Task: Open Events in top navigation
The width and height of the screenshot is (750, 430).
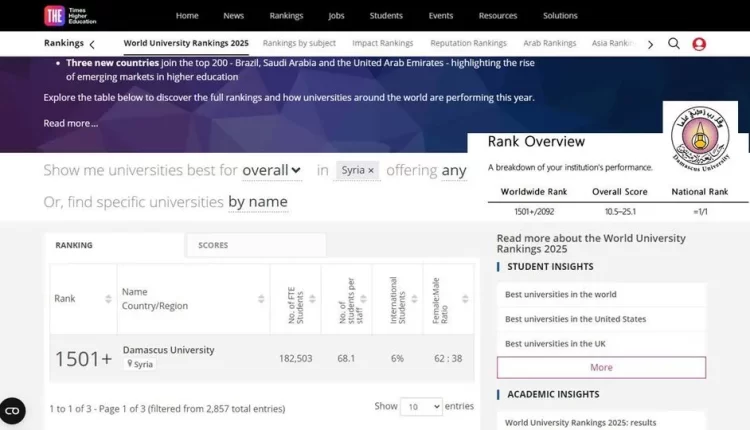Action: tap(441, 16)
